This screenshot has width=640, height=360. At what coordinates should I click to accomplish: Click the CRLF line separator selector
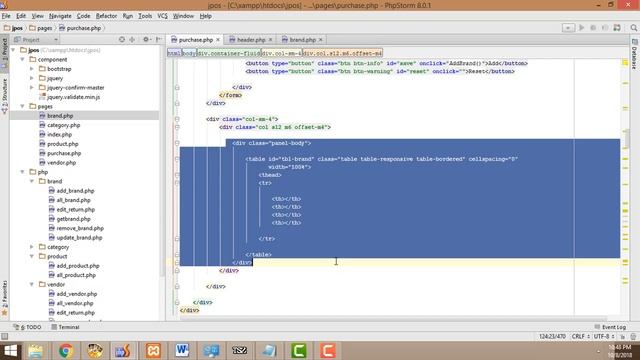(x=580, y=336)
